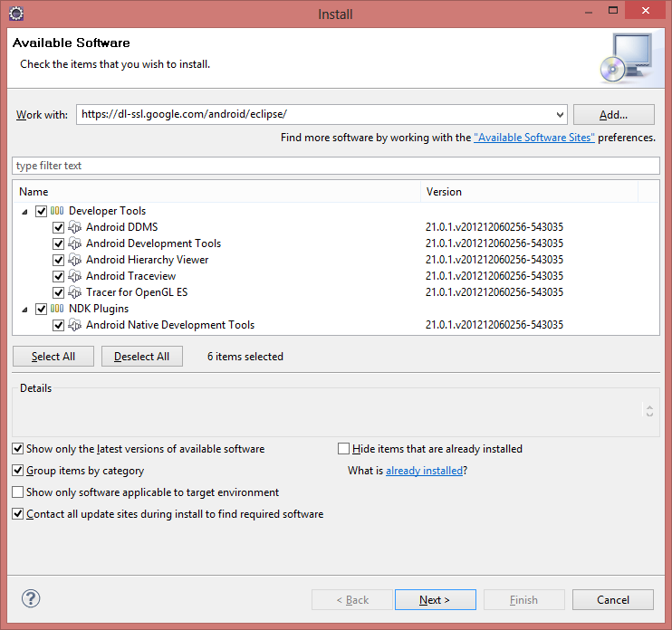Viewport: 672px width, 630px height.
Task: Click the type filter text field
Action: point(335,166)
